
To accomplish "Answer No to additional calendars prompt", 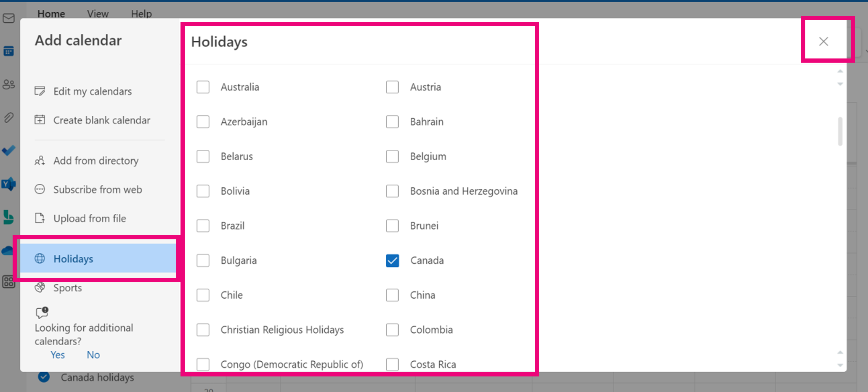I will pos(93,355).
